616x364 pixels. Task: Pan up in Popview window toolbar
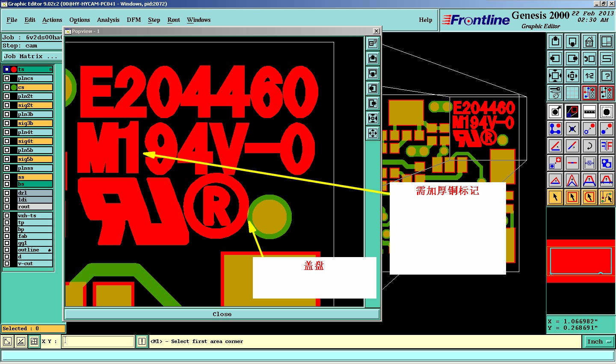[373, 58]
